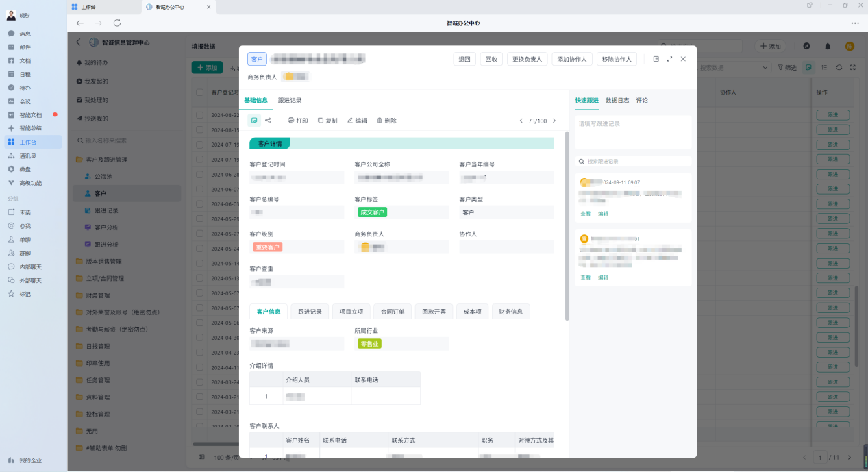
Task: Click the three-dots menu at top right
Action: [x=855, y=23]
